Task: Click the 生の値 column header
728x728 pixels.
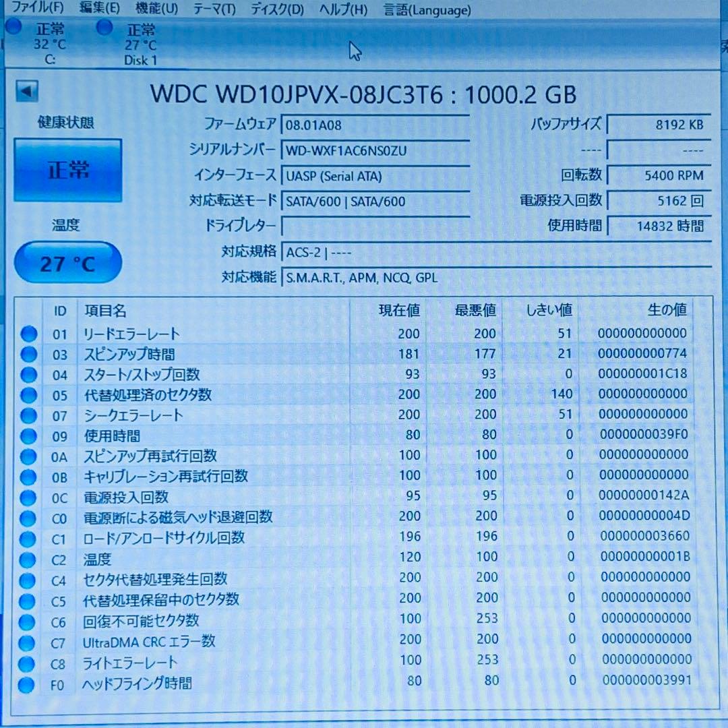Action: pos(667,309)
